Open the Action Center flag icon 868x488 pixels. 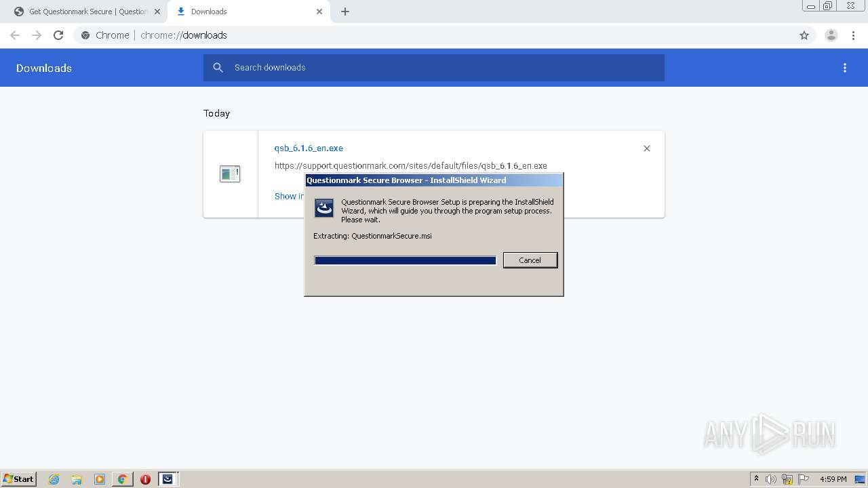point(804,479)
